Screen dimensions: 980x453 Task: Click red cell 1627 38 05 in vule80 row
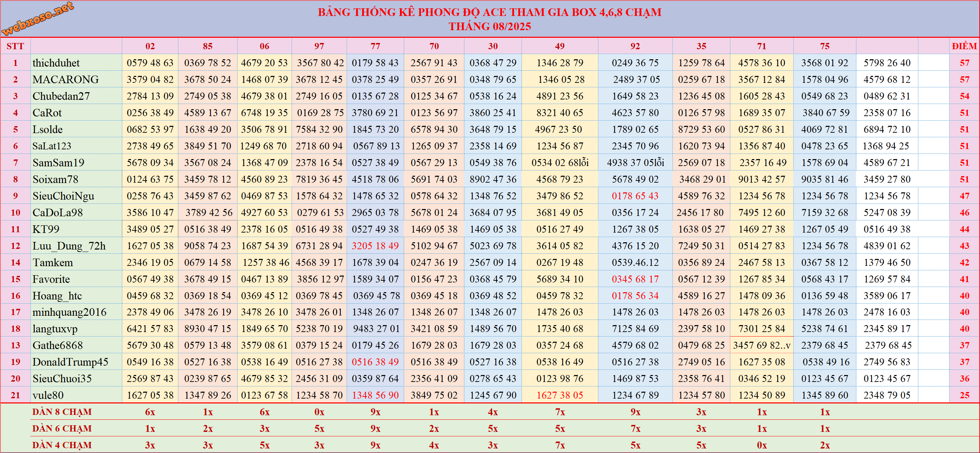click(560, 395)
